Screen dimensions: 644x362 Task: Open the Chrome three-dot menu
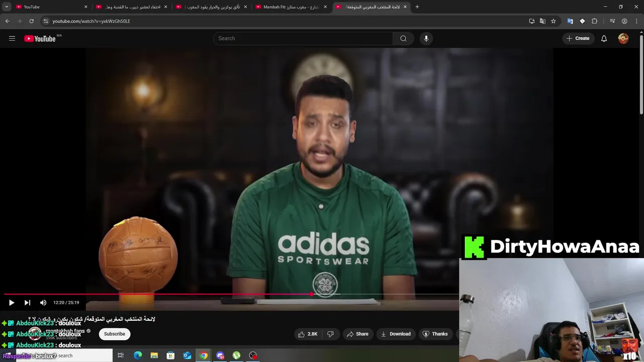click(x=636, y=21)
